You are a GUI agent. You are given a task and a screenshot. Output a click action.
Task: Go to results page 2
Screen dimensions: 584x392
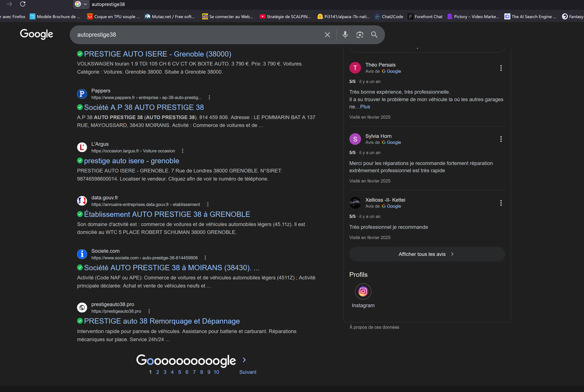tap(157, 372)
